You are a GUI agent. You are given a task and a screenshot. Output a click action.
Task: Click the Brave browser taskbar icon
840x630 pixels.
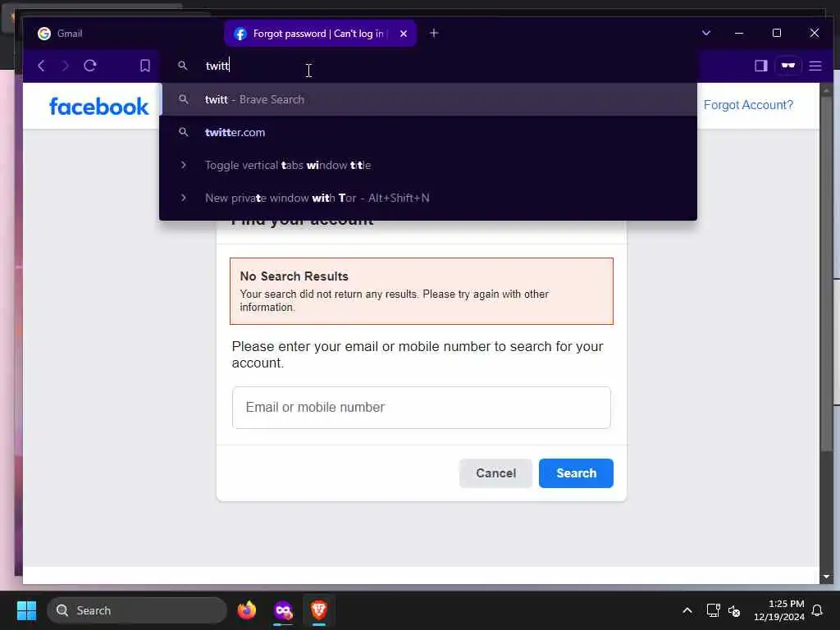coord(319,610)
